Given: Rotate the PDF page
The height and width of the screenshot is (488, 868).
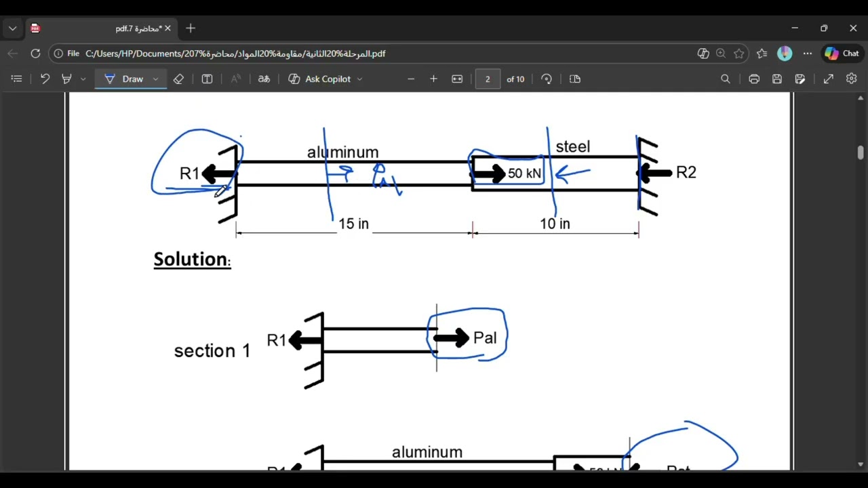Looking at the screenshot, I should point(547,79).
